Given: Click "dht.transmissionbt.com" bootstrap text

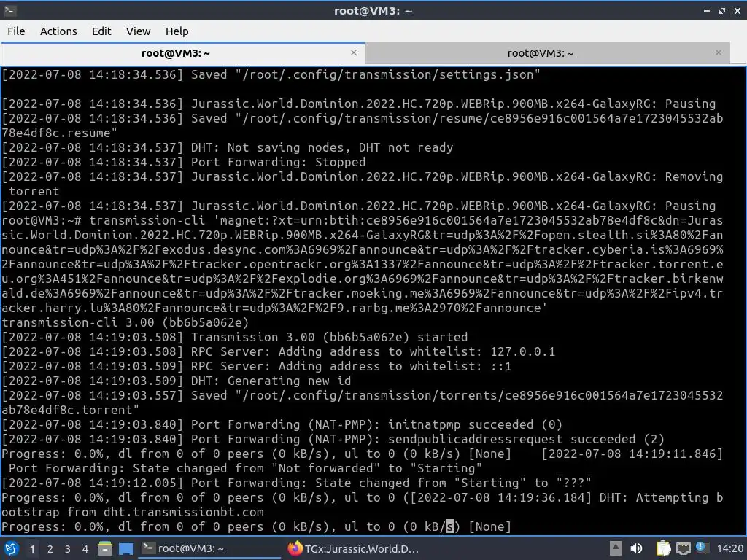Looking at the screenshot, I should [183, 513].
